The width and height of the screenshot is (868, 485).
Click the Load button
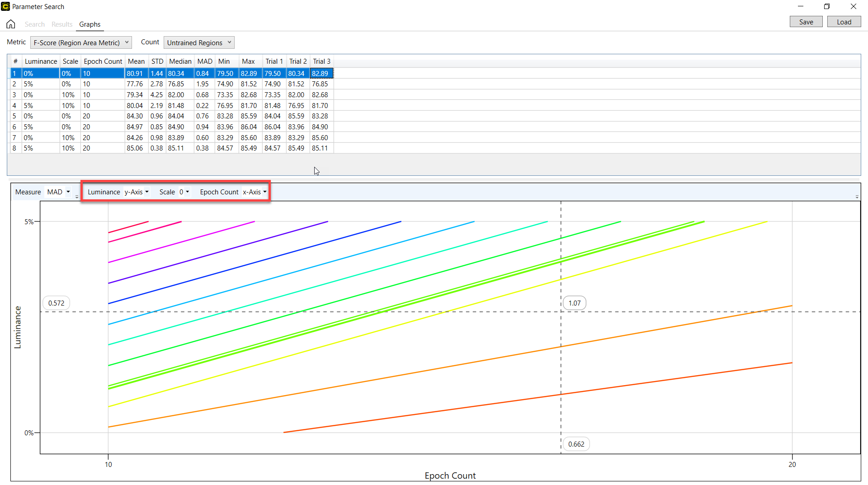[844, 22]
